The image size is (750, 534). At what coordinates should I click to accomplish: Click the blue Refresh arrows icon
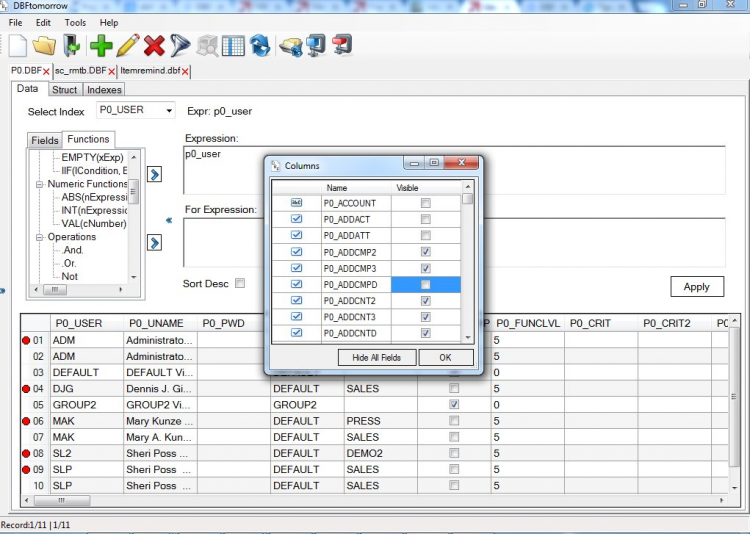click(x=260, y=45)
